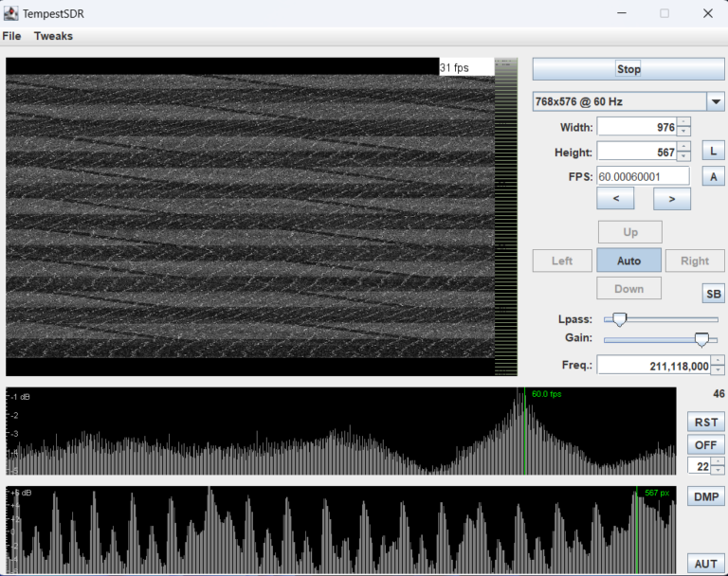
Task: Increment the Width spinner value
Action: click(684, 122)
